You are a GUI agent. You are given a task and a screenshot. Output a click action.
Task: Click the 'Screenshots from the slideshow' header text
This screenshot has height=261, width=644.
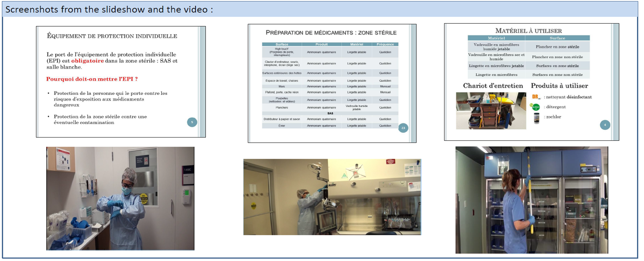coord(109,9)
